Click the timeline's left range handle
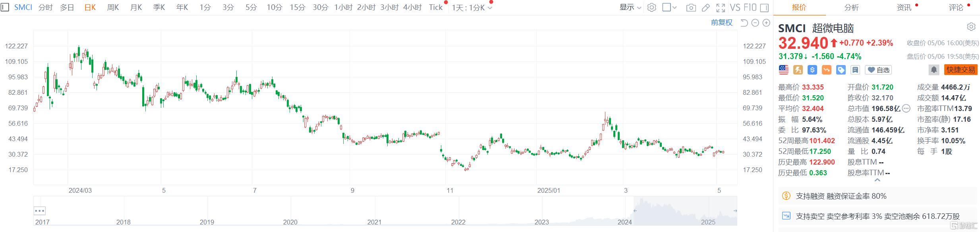Screen dimensions: 980x232 pyautogui.click(x=635, y=211)
